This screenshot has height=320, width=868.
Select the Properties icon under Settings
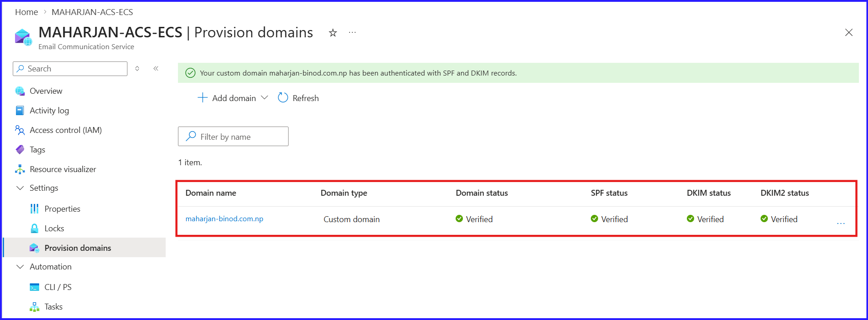(x=34, y=208)
